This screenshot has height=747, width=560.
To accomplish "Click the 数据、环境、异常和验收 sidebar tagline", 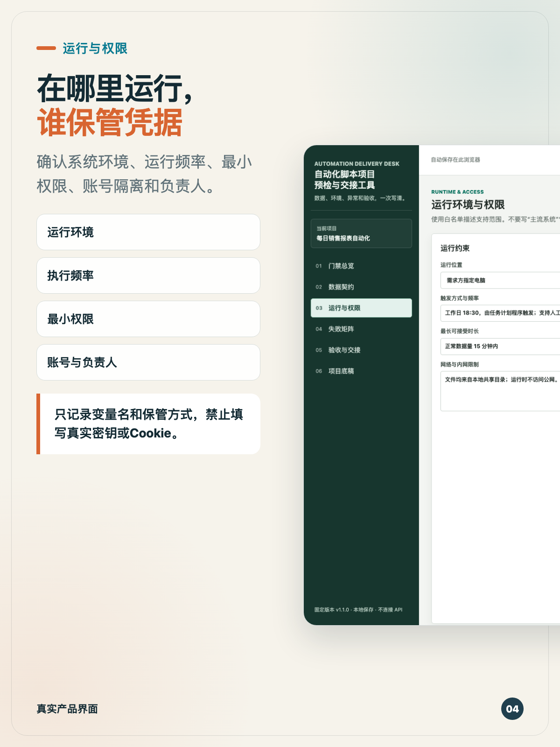I will [x=360, y=198].
